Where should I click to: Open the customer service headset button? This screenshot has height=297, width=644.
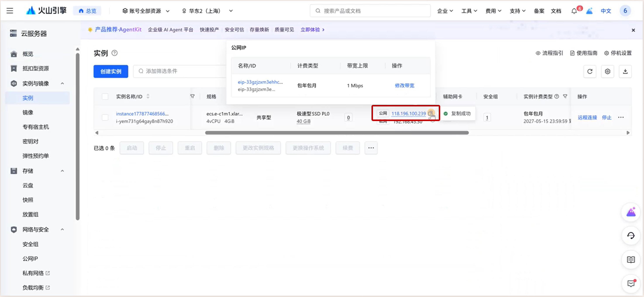click(x=631, y=236)
